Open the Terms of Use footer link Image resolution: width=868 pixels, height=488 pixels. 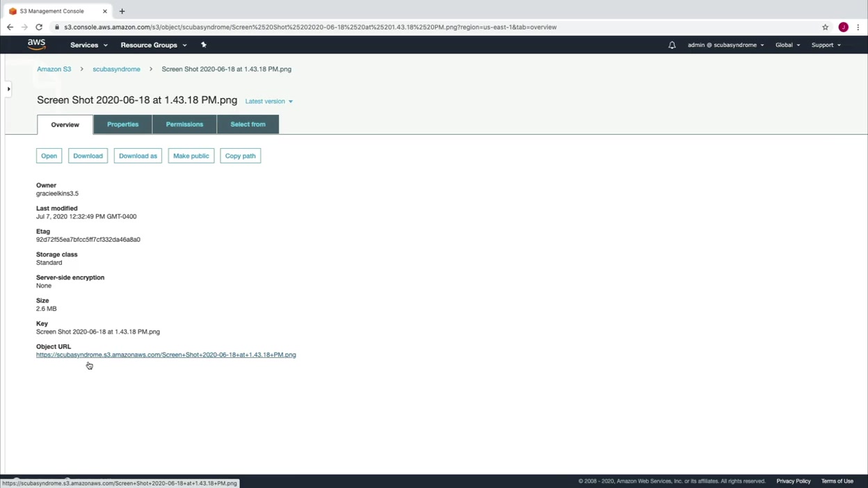coord(837,481)
